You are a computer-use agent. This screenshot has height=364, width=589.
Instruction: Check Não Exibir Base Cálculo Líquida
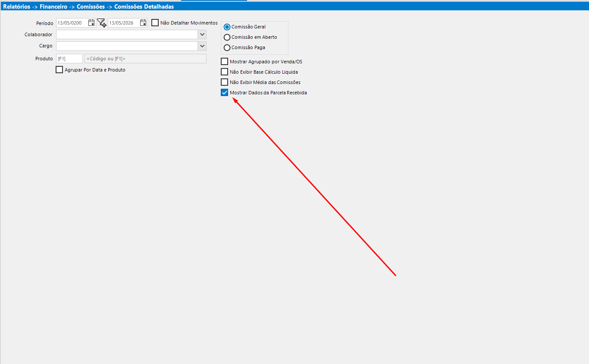(224, 72)
